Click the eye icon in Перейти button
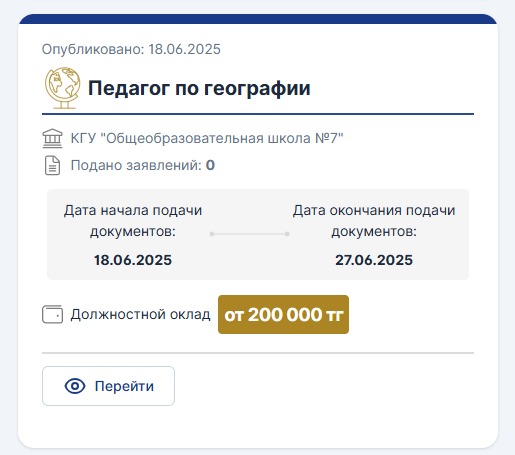515x455 pixels. point(75,386)
